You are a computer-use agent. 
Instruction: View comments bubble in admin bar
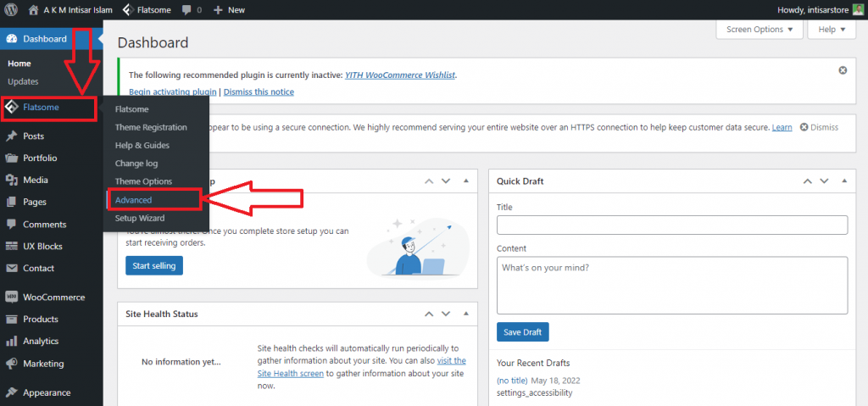tap(192, 10)
